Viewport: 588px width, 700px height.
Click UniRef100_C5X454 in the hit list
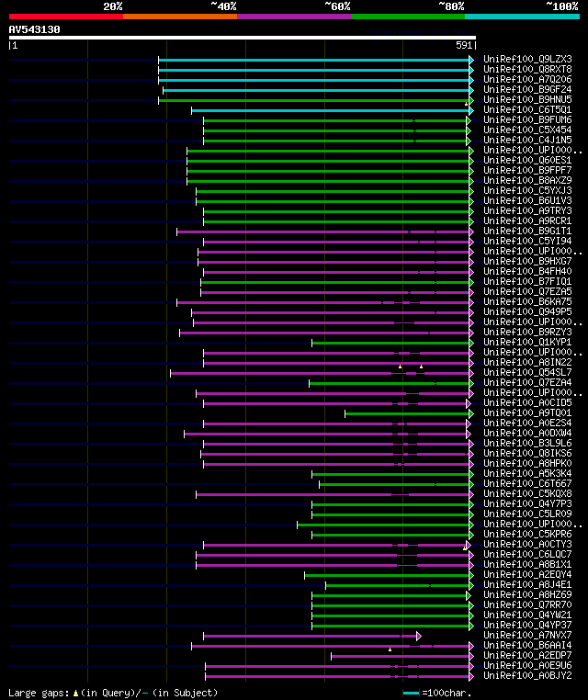[527, 130]
